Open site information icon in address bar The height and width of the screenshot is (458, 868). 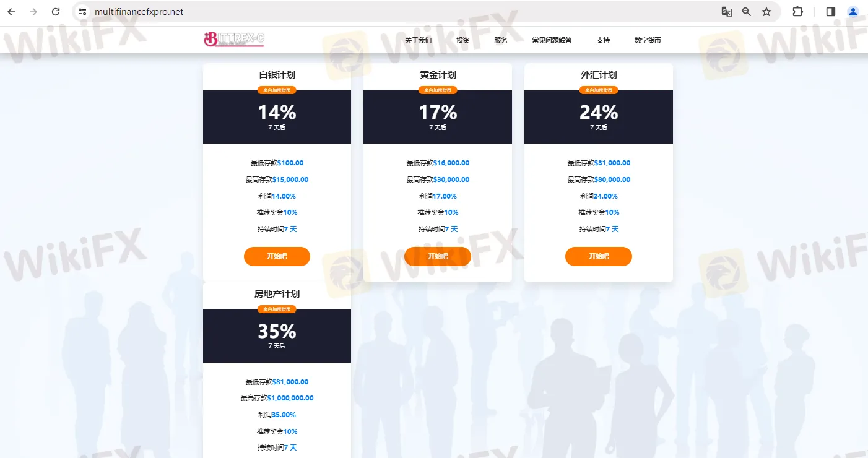point(82,12)
